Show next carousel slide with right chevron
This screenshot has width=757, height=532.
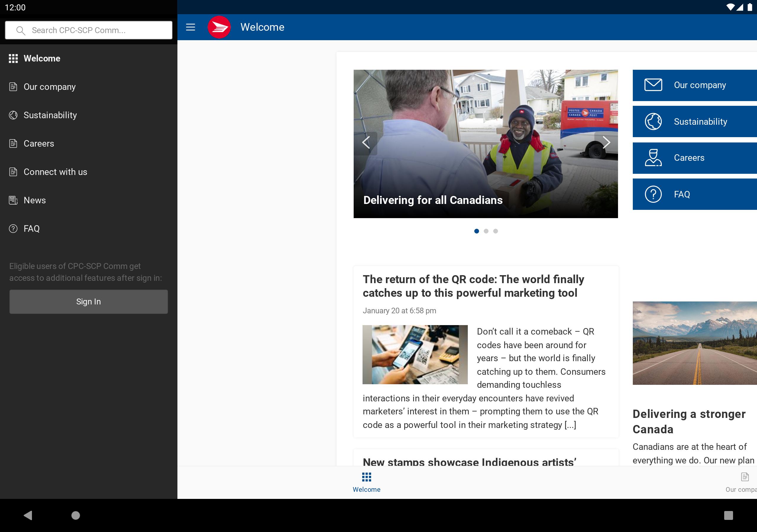[x=606, y=143]
